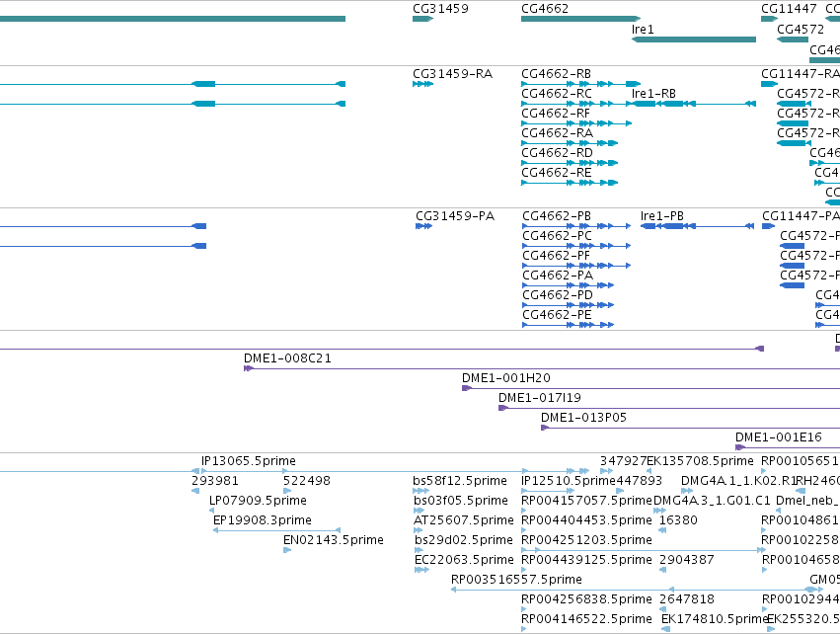Select transcript CG4662-RB
Screen dimensions: 840x634
[556, 74]
